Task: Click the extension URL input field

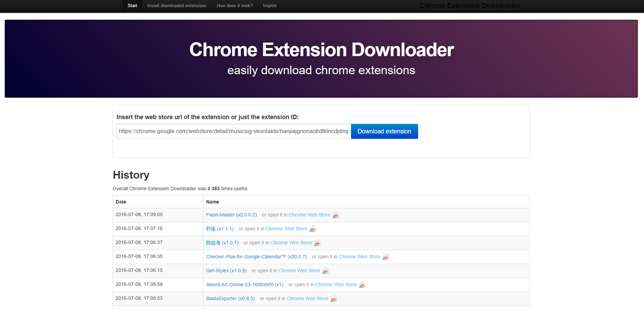Action: click(234, 131)
